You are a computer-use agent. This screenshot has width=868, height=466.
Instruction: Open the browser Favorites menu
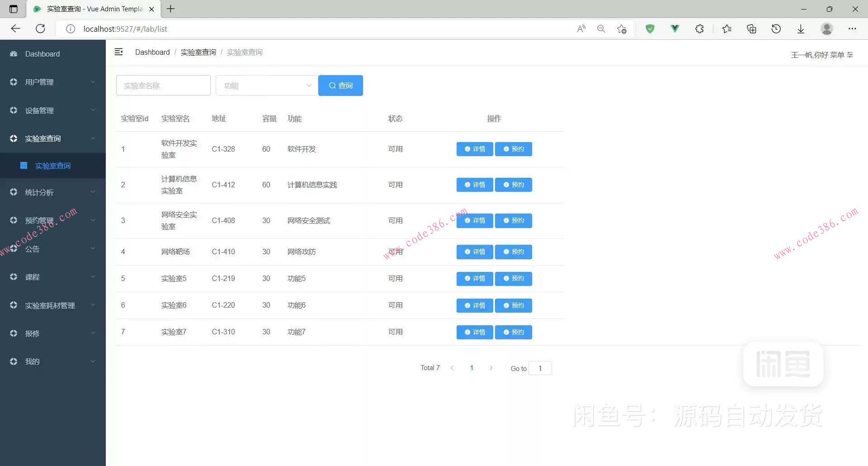[x=726, y=29]
